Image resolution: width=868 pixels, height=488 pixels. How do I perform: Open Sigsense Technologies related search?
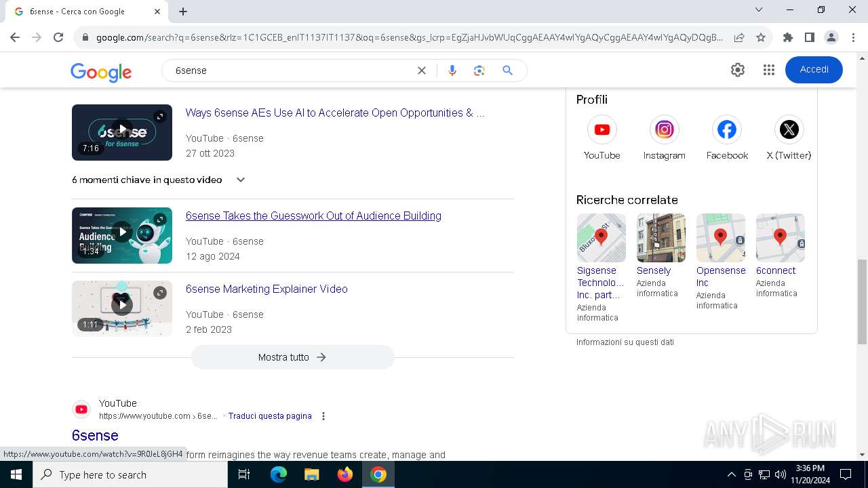tap(601, 267)
